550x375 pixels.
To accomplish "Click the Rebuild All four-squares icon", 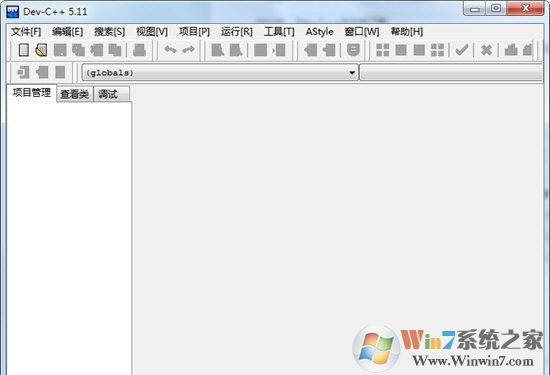I will pyautogui.click(x=437, y=50).
